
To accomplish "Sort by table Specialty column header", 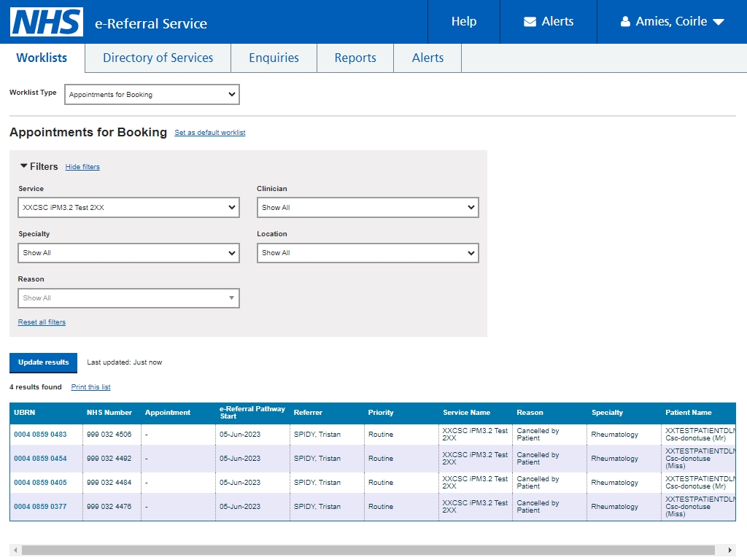I will coord(607,413).
